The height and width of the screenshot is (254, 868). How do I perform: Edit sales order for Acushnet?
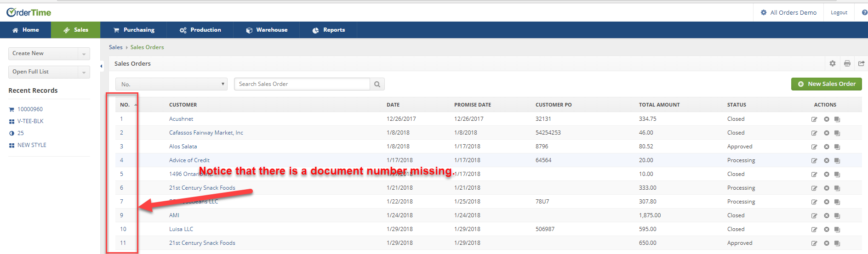814,119
